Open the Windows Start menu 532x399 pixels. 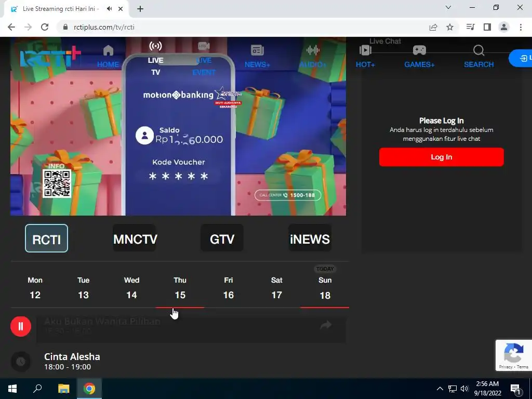tap(12, 389)
